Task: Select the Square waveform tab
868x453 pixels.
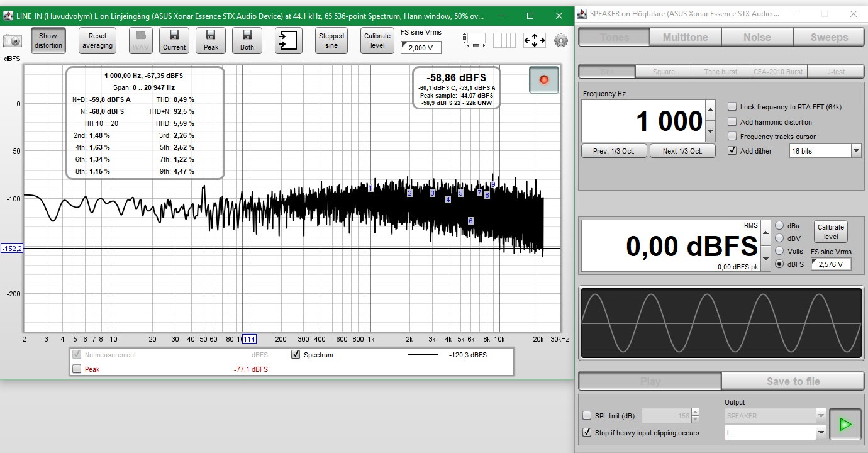Action: tap(664, 72)
